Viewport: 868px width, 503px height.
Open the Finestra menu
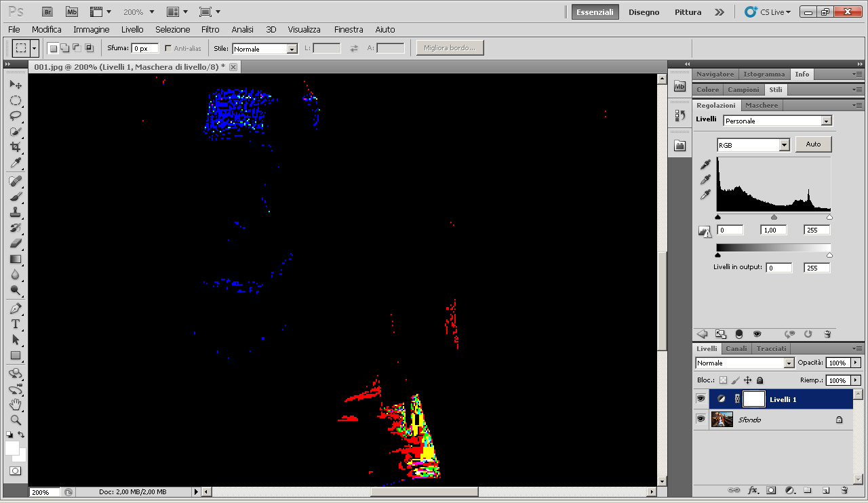pyautogui.click(x=349, y=29)
